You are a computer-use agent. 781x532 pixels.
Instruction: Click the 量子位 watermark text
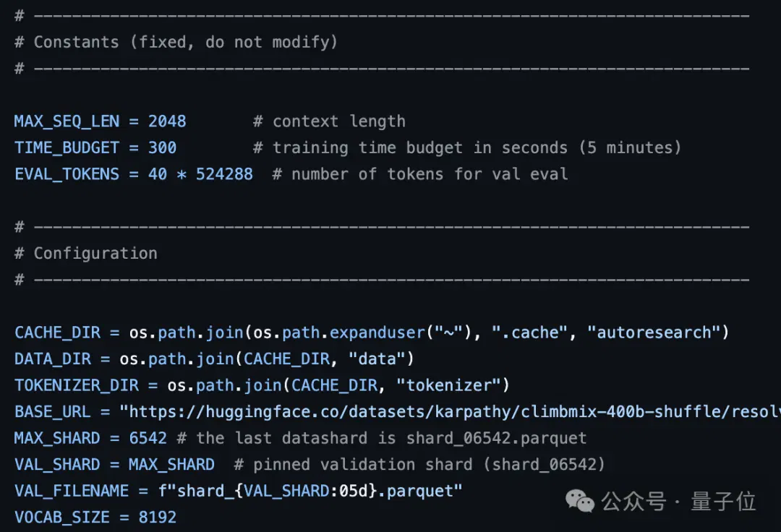tap(723, 501)
